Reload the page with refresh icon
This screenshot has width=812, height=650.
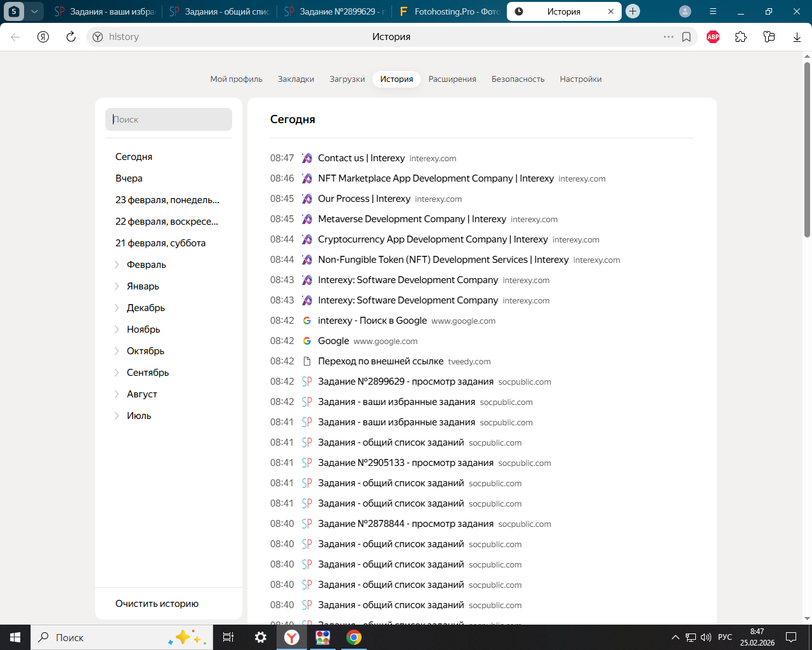[x=71, y=37]
